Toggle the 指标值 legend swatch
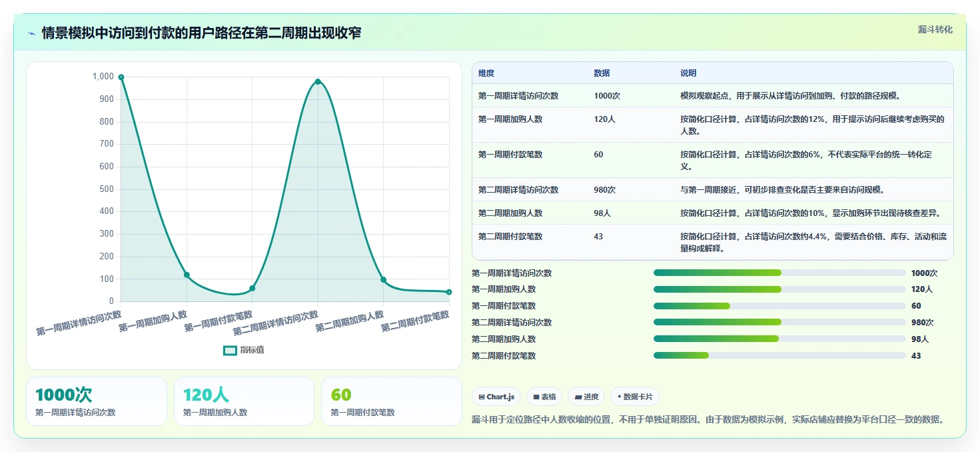This screenshot has height=452, width=980. tap(230, 350)
